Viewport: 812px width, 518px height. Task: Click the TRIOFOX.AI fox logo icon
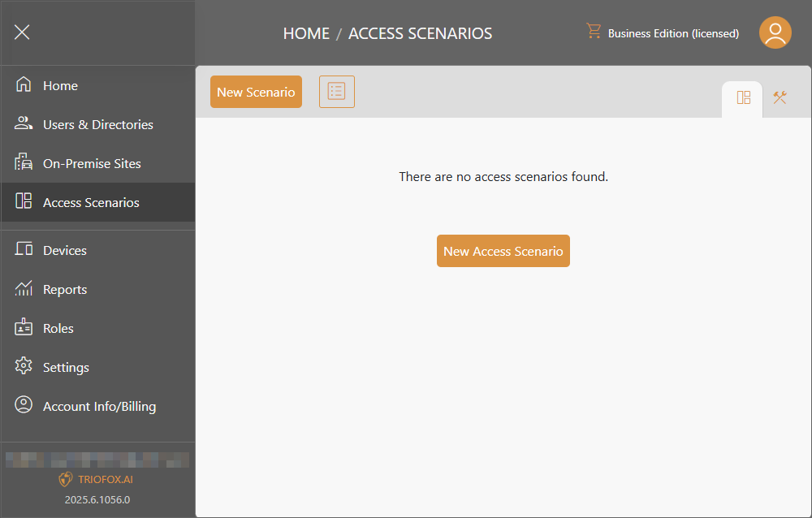coord(65,479)
